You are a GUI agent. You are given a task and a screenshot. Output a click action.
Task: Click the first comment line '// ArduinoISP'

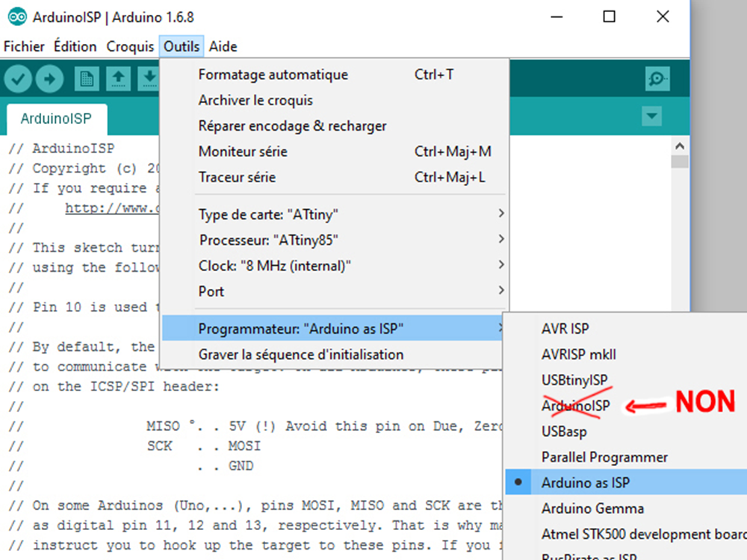[x=61, y=149]
